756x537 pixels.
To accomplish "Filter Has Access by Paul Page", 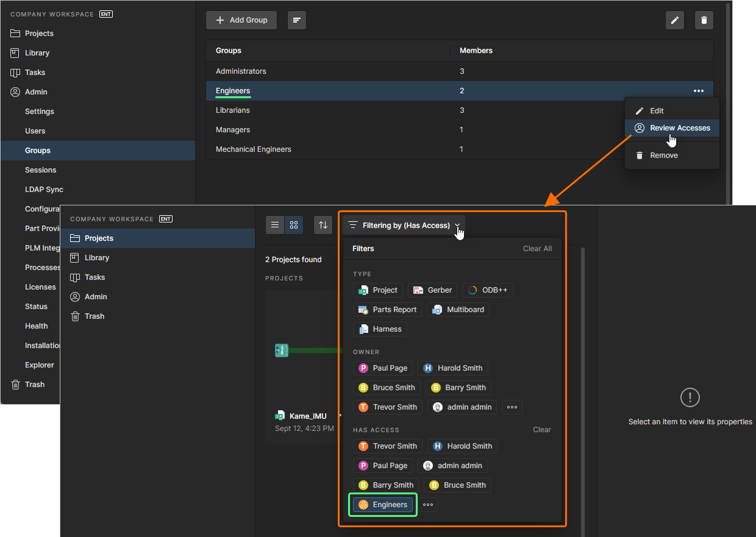I will pyautogui.click(x=383, y=466).
